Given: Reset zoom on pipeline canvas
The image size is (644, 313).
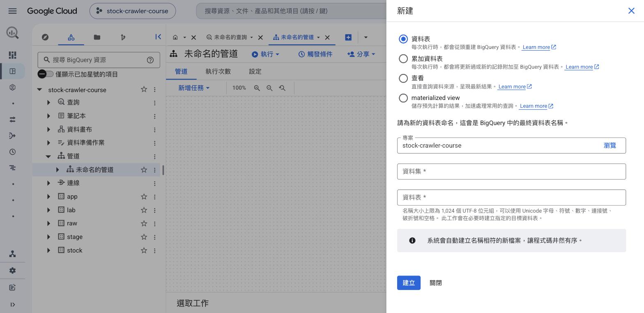Looking at the screenshot, I should [x=282, y=88].
